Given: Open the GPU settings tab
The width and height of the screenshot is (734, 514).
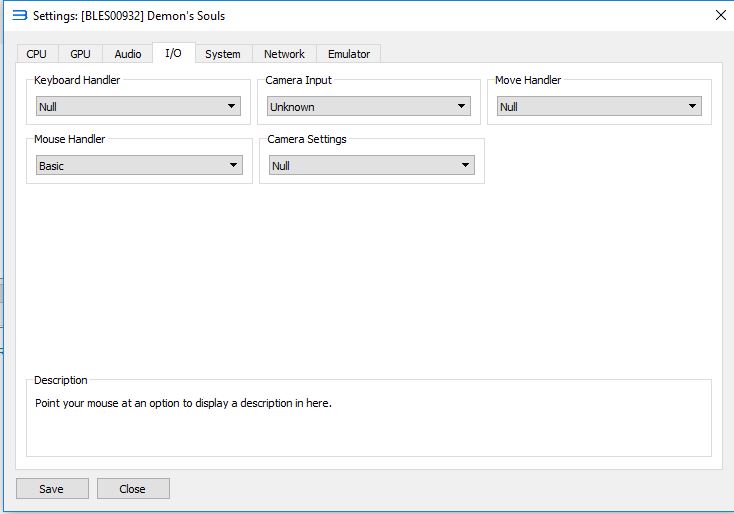Looking at the screenshot, I should [x=80, y=54].
